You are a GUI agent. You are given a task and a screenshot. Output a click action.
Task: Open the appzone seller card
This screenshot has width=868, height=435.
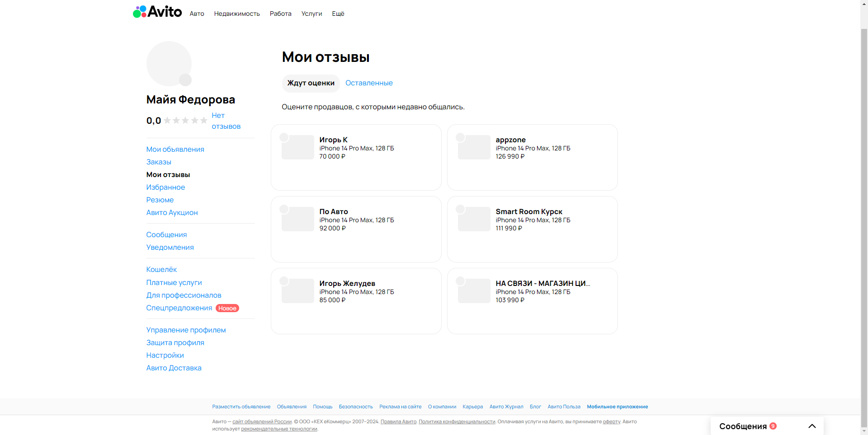(533, 157)
